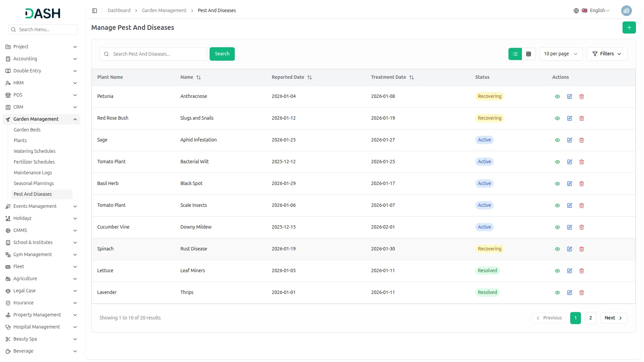
Task: Edit the Spinach Rust Disease entry
Action: click(570, 249)
